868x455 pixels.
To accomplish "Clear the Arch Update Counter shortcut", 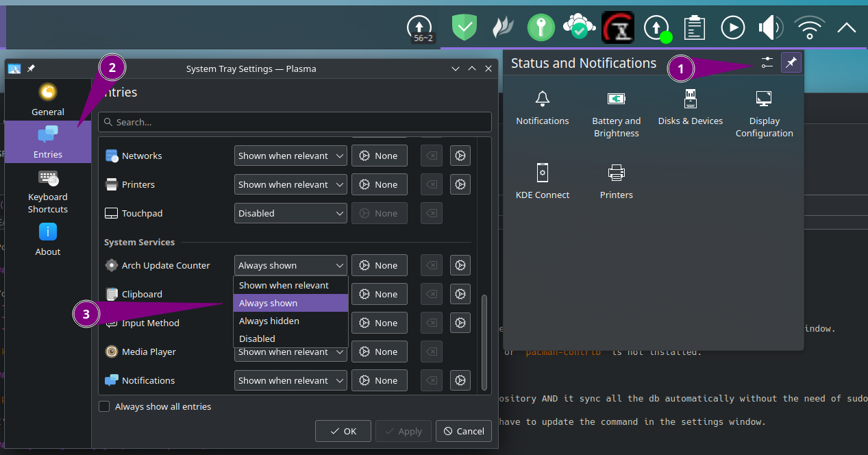I will coord(432,265).
